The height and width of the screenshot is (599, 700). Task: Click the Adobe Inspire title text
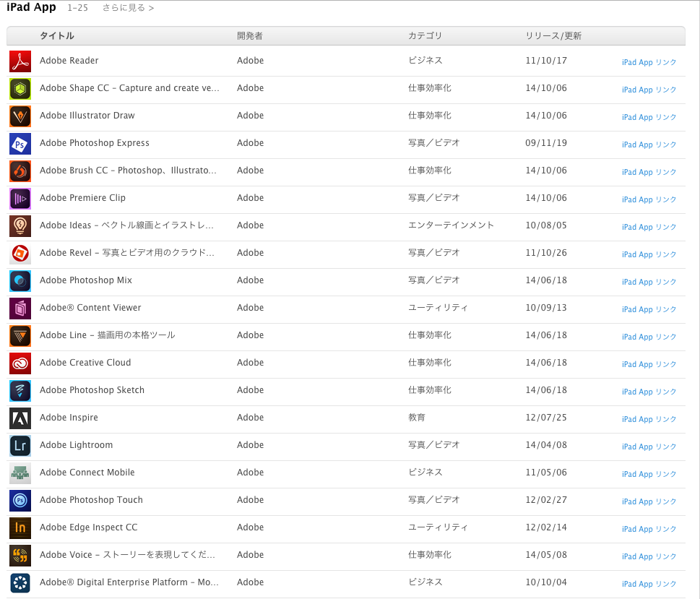coord(69,417)
